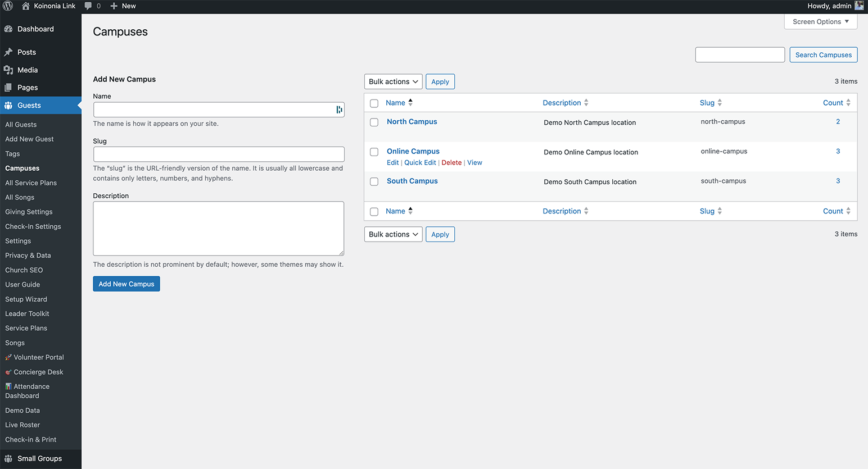Viewport: 868px width, 469px height.
Task: Tick the South Campus checkbox
Action: (374, 182)
